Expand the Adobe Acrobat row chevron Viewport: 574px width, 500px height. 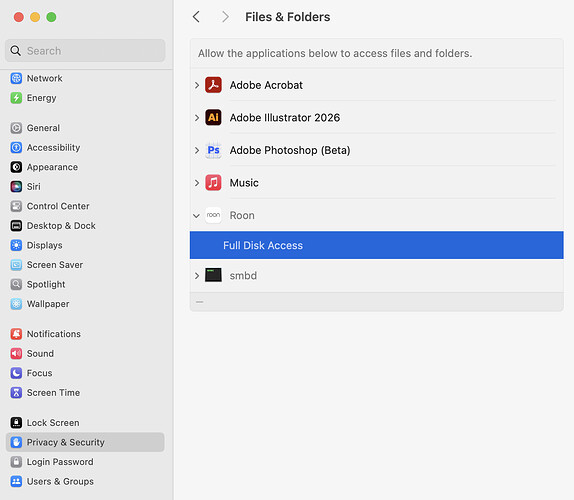pos(197,85)
